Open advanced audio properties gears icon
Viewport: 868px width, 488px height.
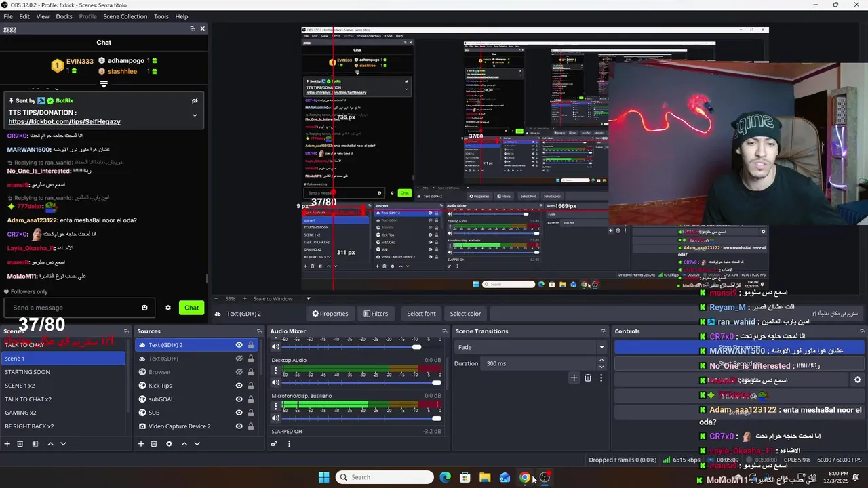coord(274,444)
